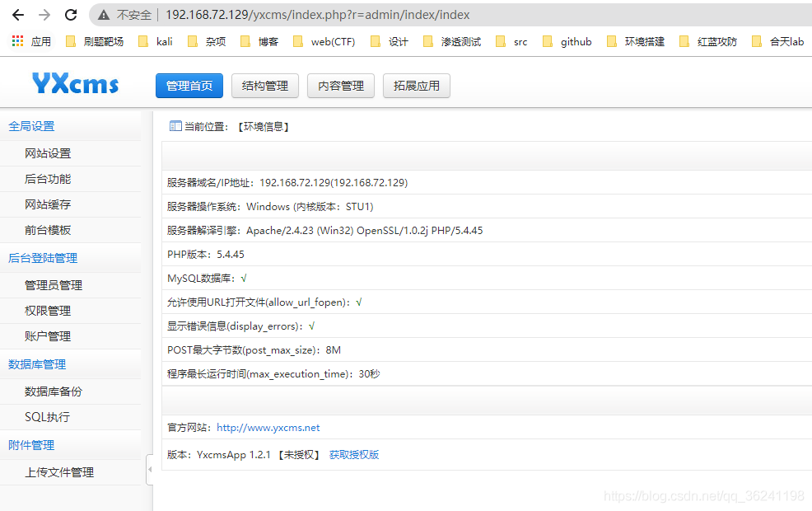Click the current location panel icon

pyautogui.click(x=175, y=126)
